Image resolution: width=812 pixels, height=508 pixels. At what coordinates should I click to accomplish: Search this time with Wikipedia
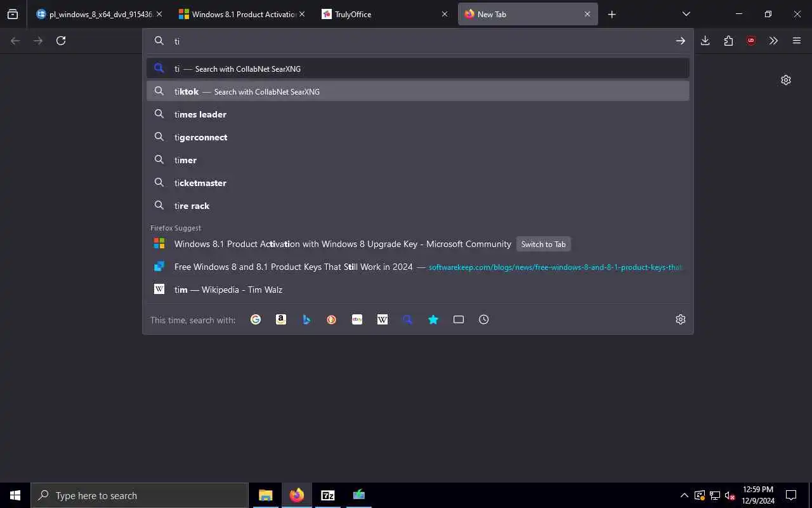pos(383,319)
